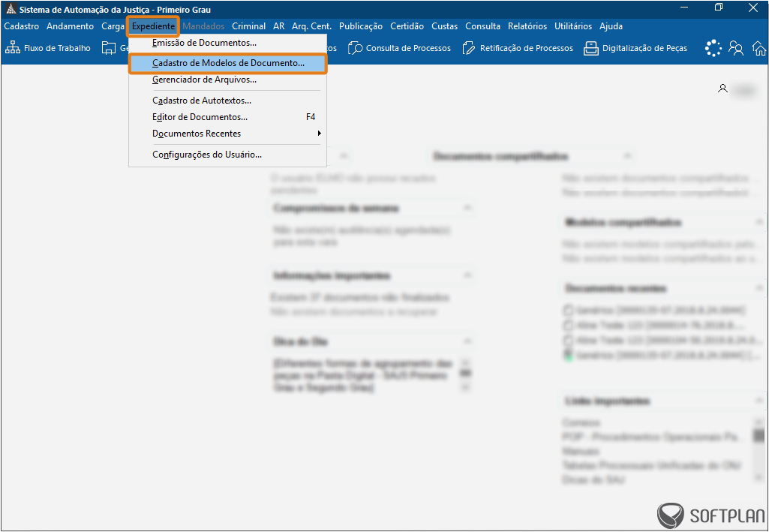Open the Fluxo de Trabalho toolbar button
The image size is (769, 532).
pyautogui.click(x=48, y=48)
